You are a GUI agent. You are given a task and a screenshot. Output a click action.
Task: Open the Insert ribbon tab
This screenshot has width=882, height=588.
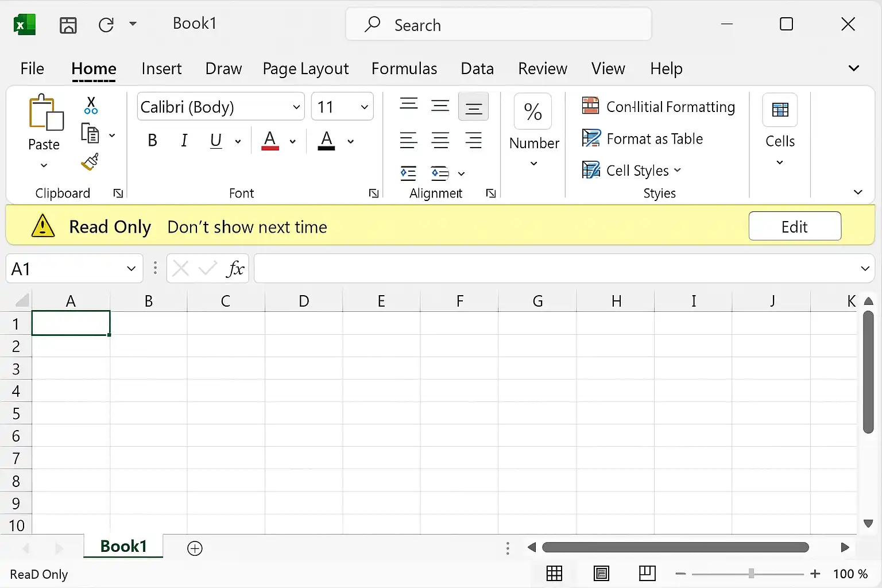point(161,69)
